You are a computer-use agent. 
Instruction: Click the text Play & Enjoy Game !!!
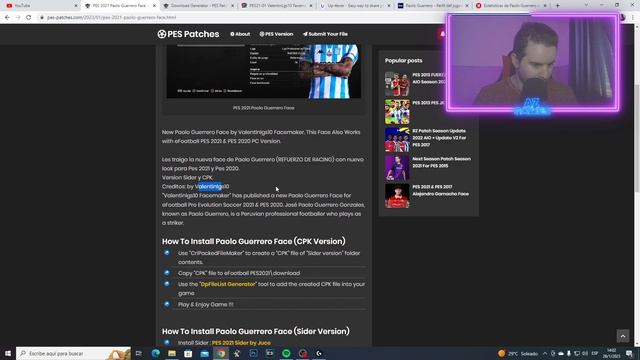click(x=206, y=304)
